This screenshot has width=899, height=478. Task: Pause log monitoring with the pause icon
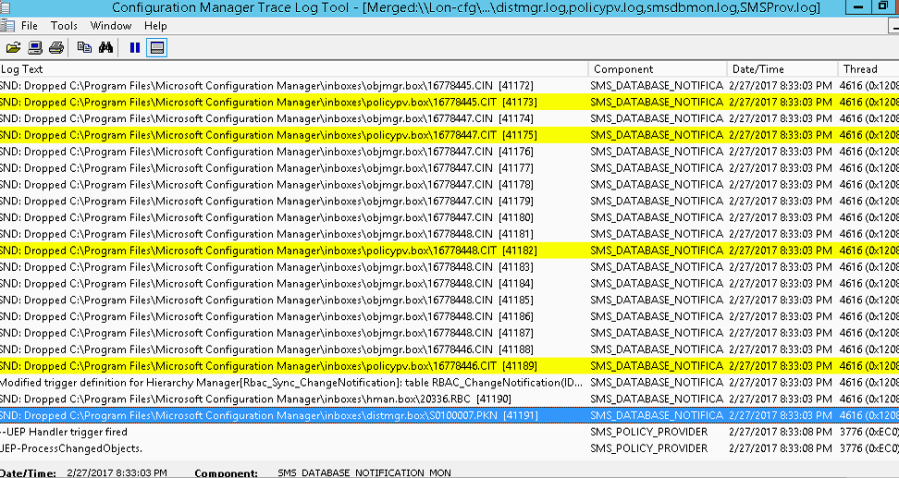click(134, 47)
